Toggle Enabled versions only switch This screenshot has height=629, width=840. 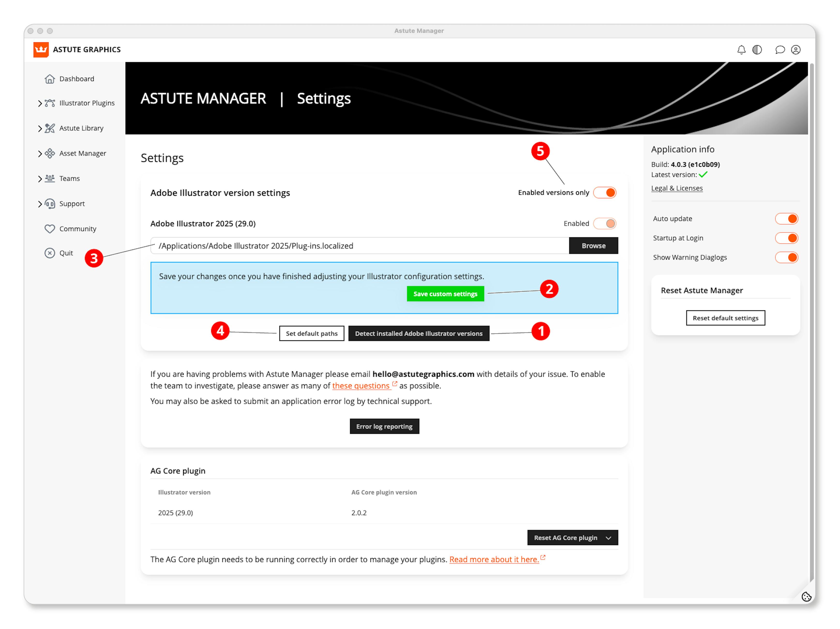pyautogui.click(x=605, y=193)
